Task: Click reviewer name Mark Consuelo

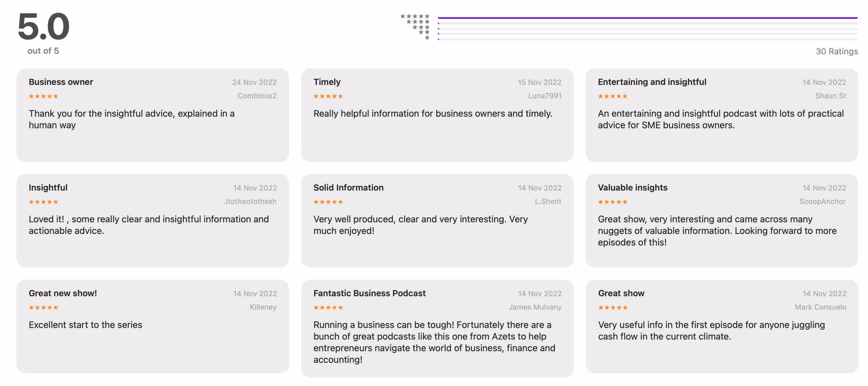Action: point(821,307)
